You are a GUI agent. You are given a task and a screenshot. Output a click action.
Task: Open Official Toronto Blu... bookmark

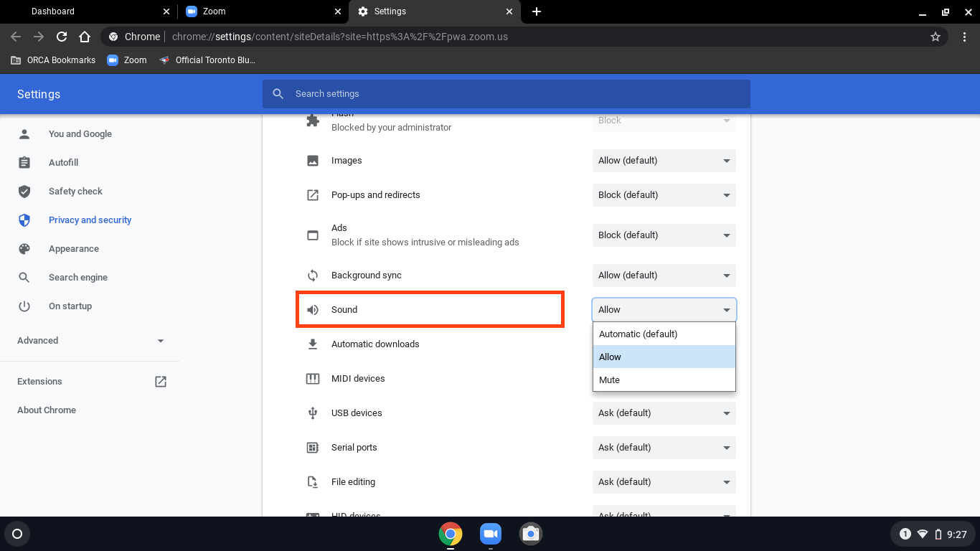point(207,60)
